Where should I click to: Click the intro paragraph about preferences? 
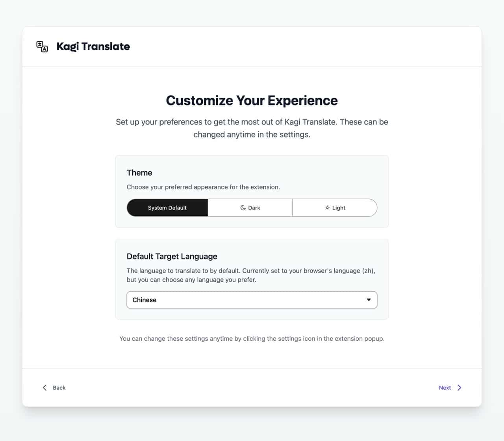coord(252,128)
